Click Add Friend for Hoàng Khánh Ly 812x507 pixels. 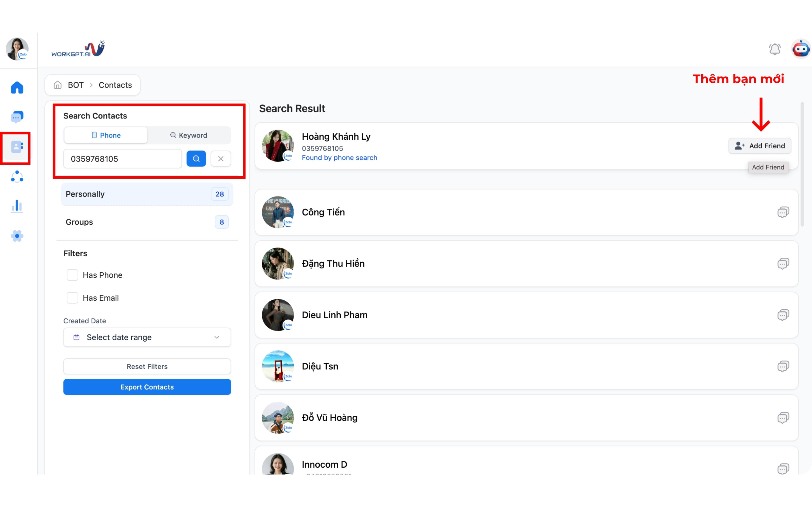(x=760, y=146)
